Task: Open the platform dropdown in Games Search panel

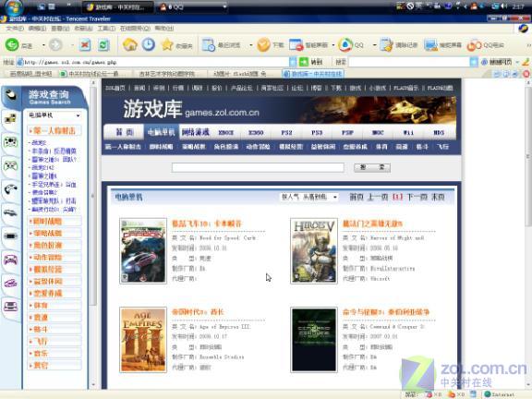Action: (x=54, y=115)
